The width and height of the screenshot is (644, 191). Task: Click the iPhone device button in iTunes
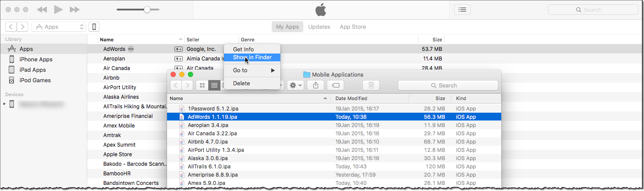tap(94, 27)
